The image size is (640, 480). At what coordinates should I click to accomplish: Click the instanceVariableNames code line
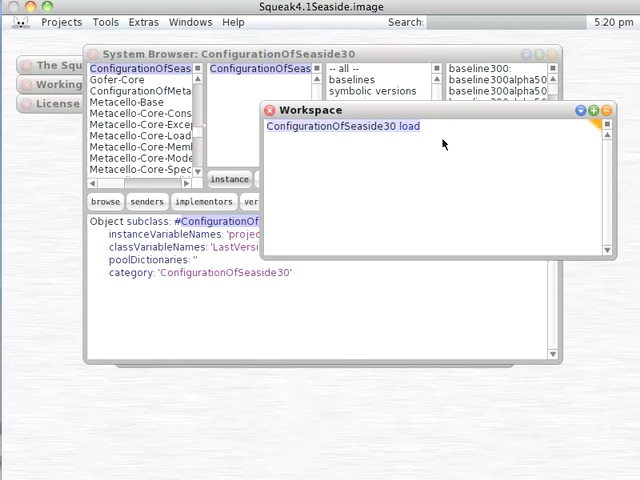pyautogui.click(x=184, y=234)
